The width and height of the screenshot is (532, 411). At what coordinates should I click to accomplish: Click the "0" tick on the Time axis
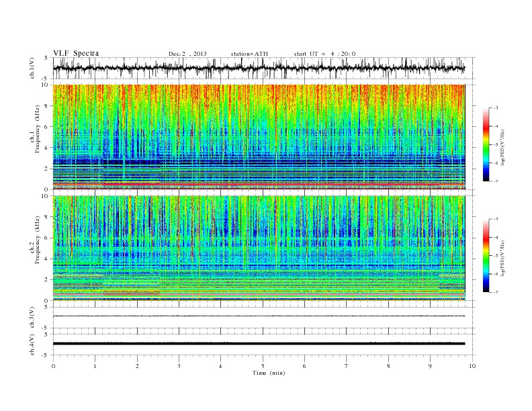[53, 366]
